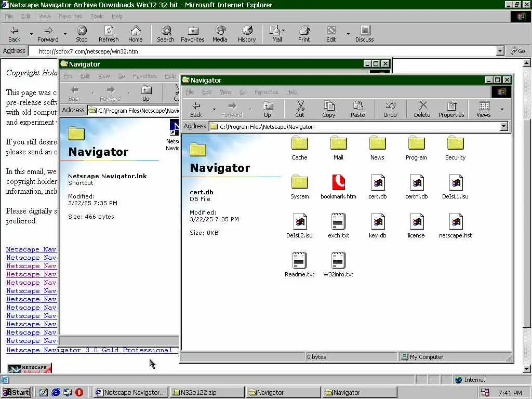Select the Program folder
This screenshot has width=532, height=399.
[416, 148]
